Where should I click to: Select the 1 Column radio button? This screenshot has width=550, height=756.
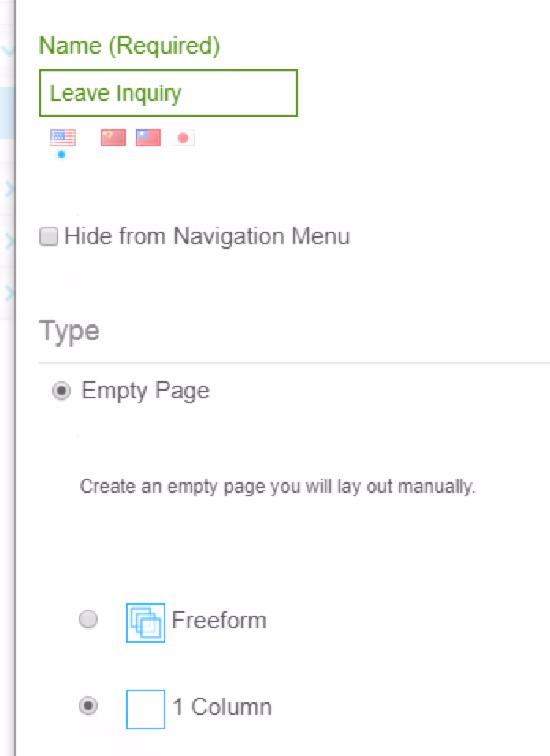(89, 707)
